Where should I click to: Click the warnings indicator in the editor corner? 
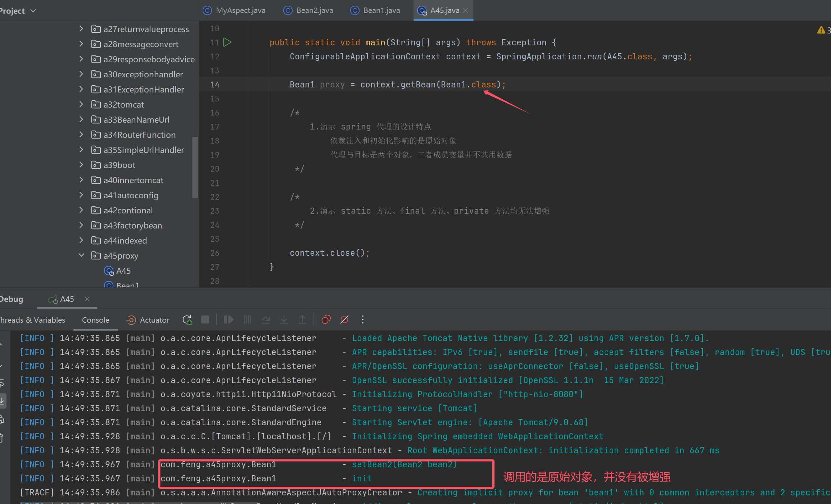click(823, 30)
